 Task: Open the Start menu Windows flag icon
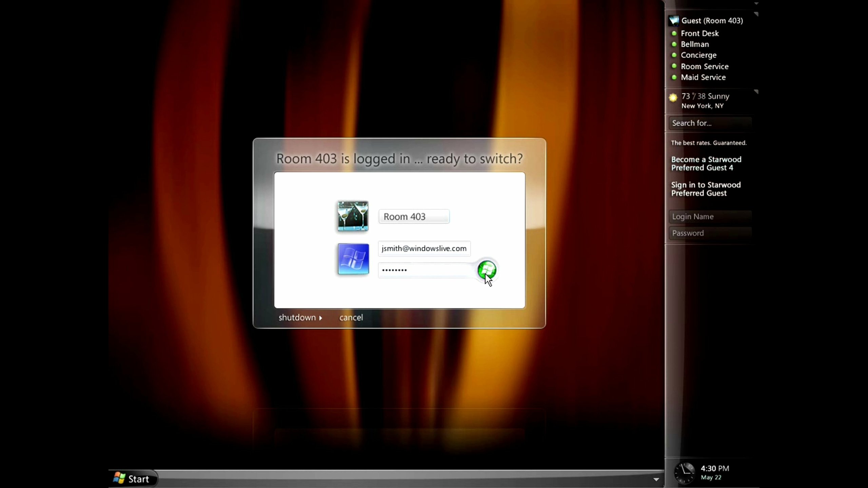pyautogui.click(x=119, y=478)
